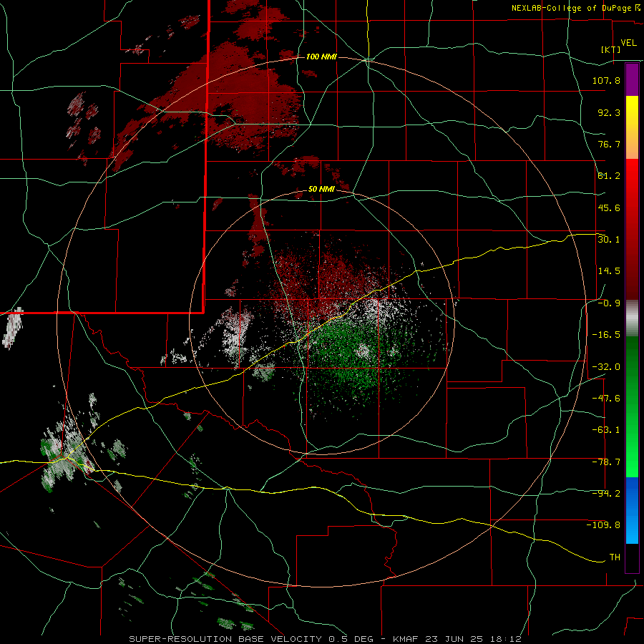Click the 45.6 velocity legend value
This screenshot has width=644, height=644.
coord(609,208)
